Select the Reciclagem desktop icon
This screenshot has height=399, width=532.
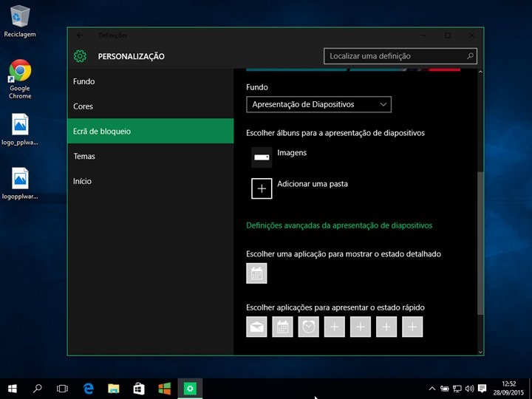pyautogui.click(x=20, y=21)
